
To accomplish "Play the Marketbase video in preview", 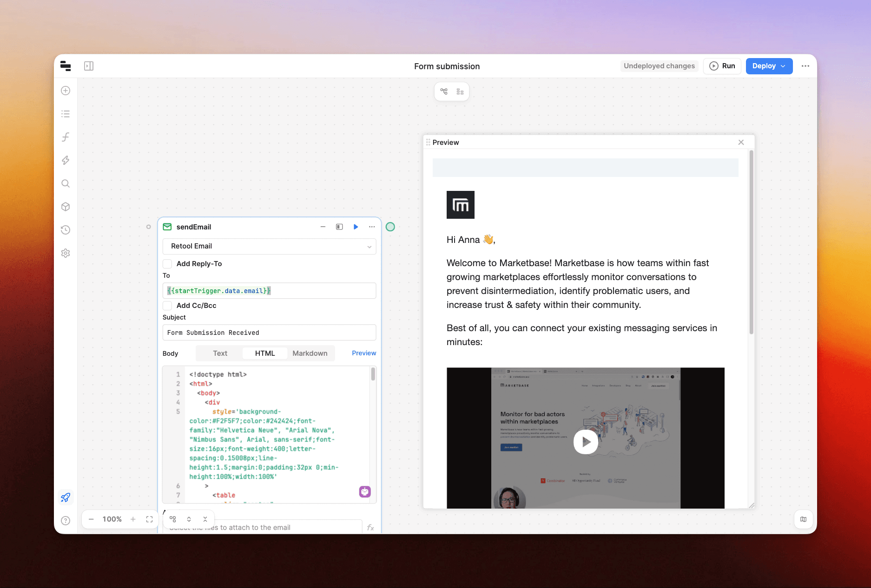I will pos(586,442).
